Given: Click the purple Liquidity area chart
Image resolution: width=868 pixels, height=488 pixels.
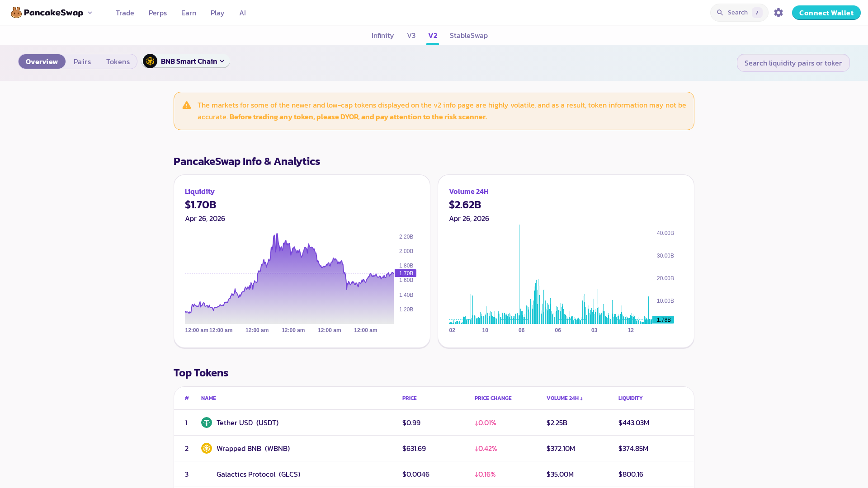Looking at the screenshot, I should [x=289, y=279].
